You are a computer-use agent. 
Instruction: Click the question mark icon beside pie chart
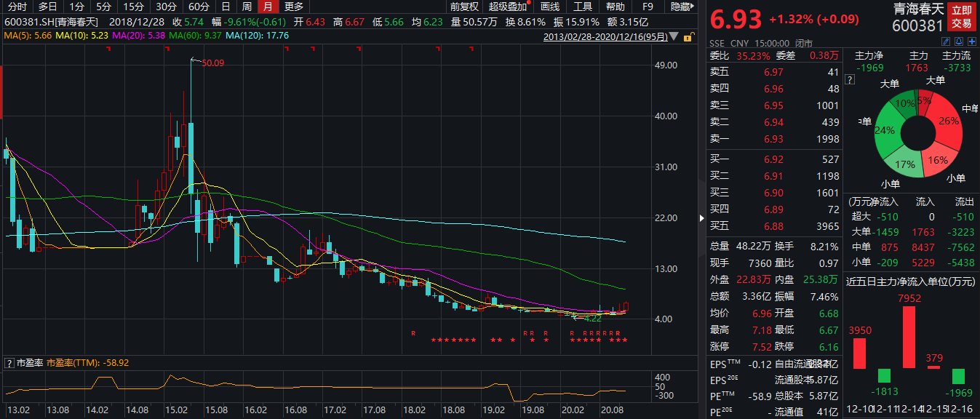(848, 79)
